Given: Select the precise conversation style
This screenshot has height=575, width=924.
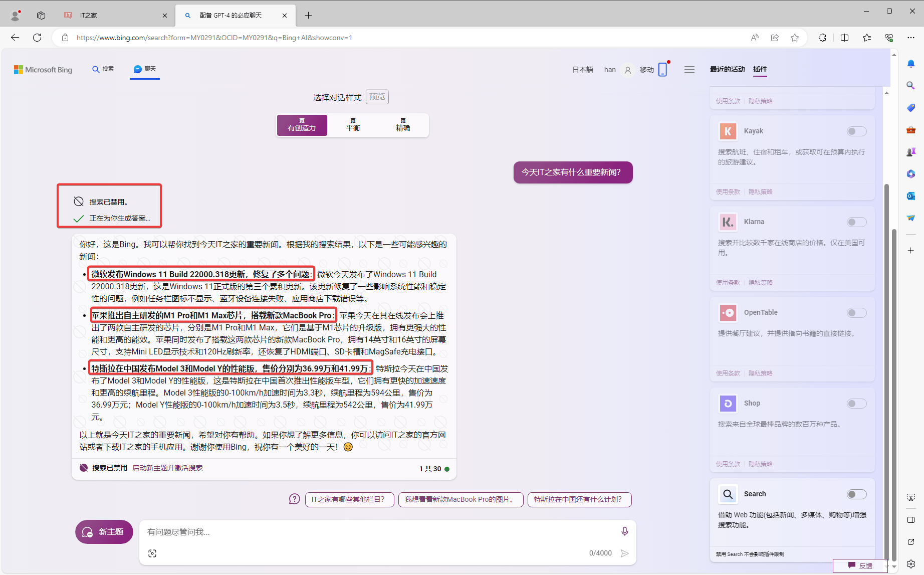Looking at the screenshot, I should (403, 125).
